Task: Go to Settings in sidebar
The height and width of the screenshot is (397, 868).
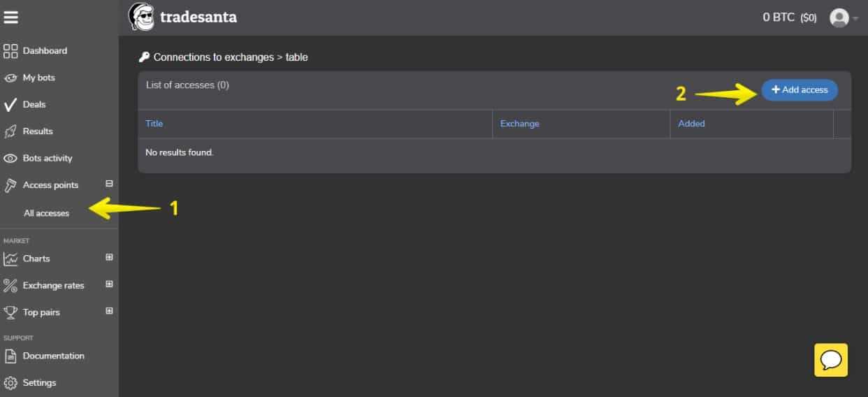Action: [39, 383]
